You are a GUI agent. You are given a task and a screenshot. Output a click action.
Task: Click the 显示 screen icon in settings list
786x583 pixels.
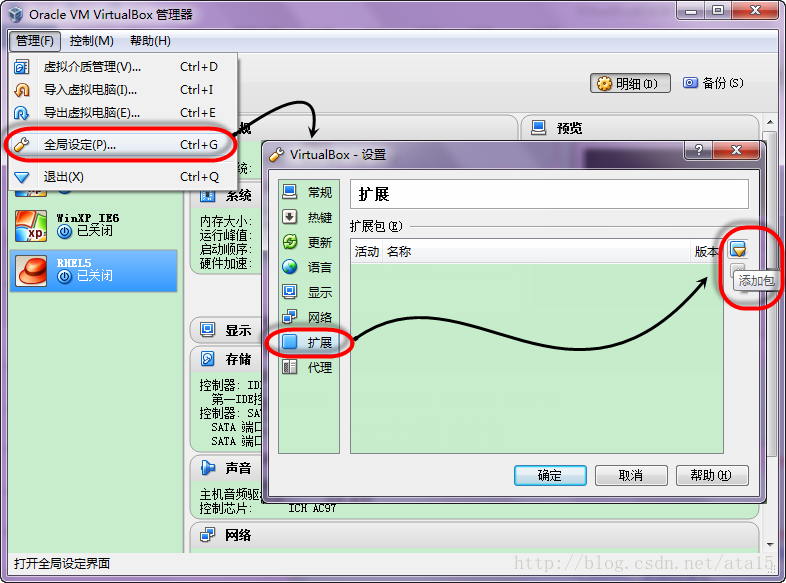point(290,292)
